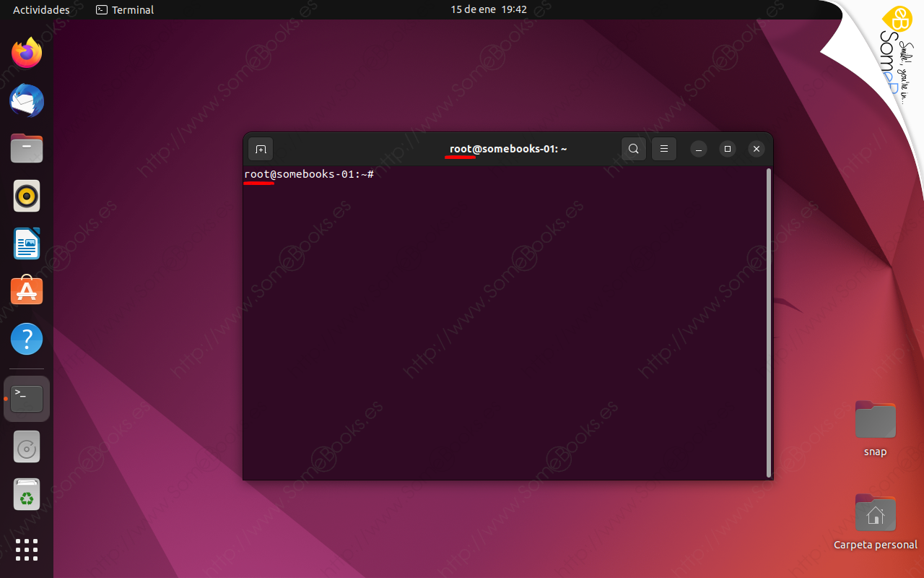Open the Terminal app menu in the top bar
924x578 pixels.
(x=124, y=9)
